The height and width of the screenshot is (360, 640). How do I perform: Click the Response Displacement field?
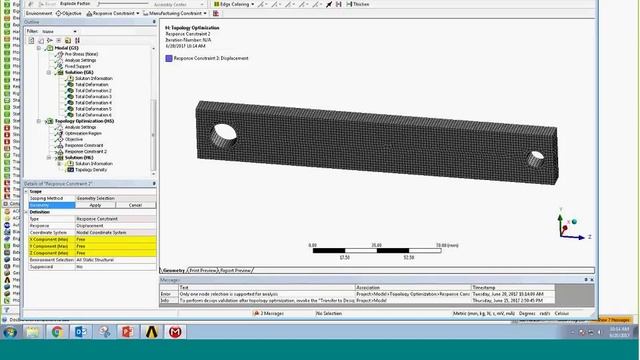click(116, 226)
